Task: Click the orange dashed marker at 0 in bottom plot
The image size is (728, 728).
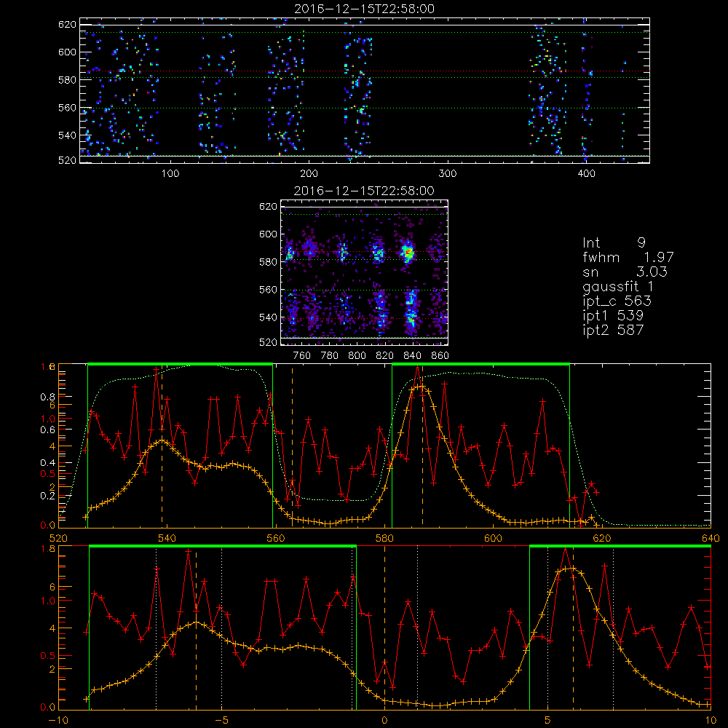Action: point(385,627)
